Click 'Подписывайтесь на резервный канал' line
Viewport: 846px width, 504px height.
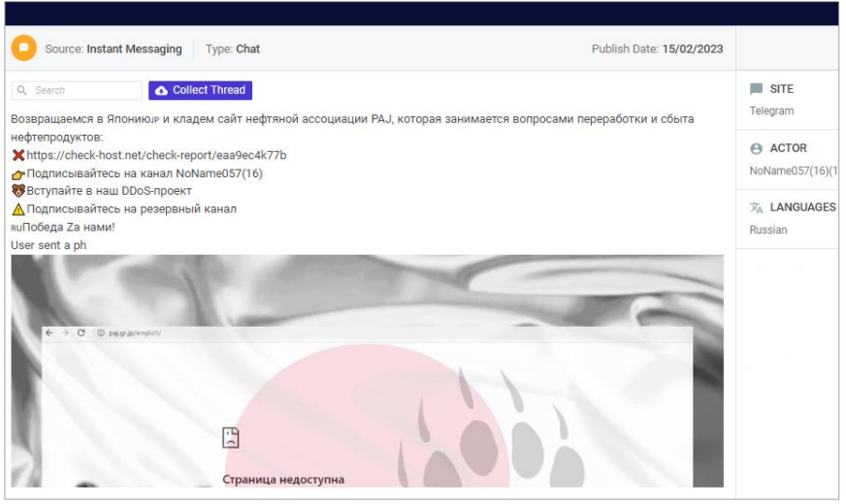132,209
